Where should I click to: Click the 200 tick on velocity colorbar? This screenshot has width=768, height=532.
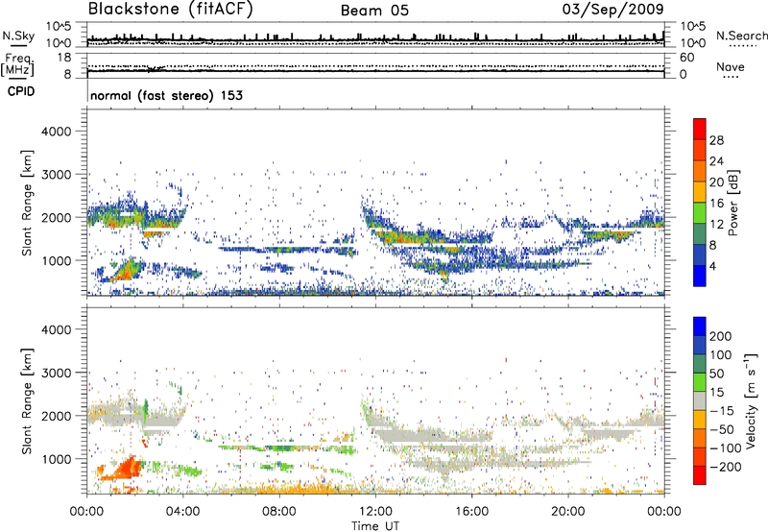tap(721, 336)
